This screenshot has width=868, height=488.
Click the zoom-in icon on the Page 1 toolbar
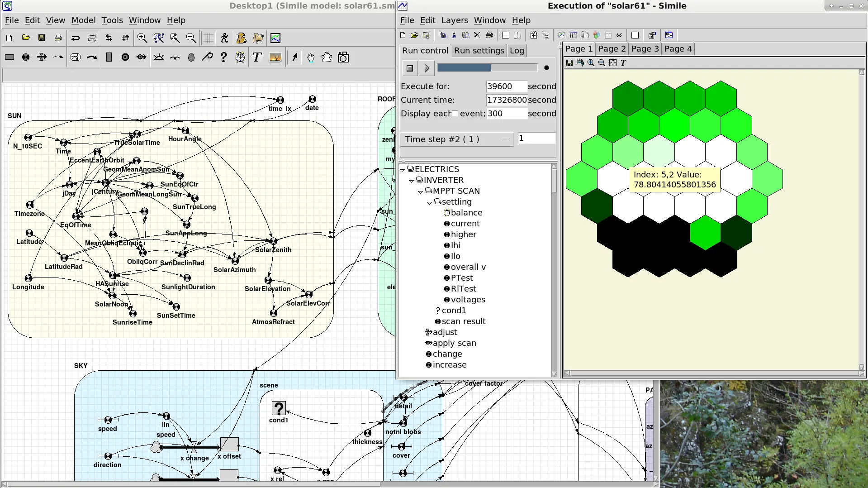591,63
